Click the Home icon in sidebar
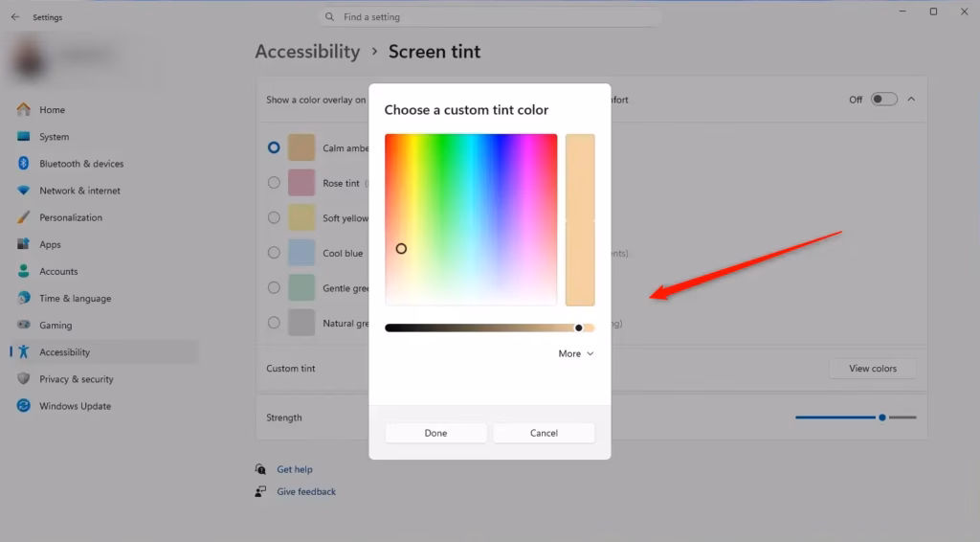Viewport: 980px width, 542px height. tap(23, 110)
